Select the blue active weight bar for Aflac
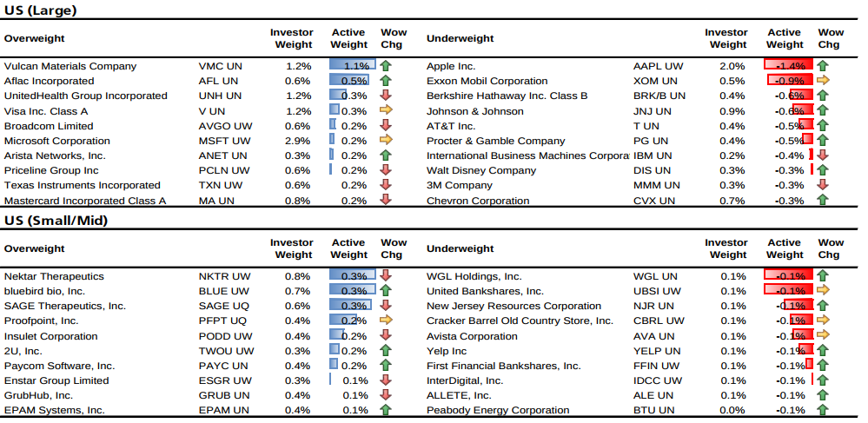 (x=348, y=81)
